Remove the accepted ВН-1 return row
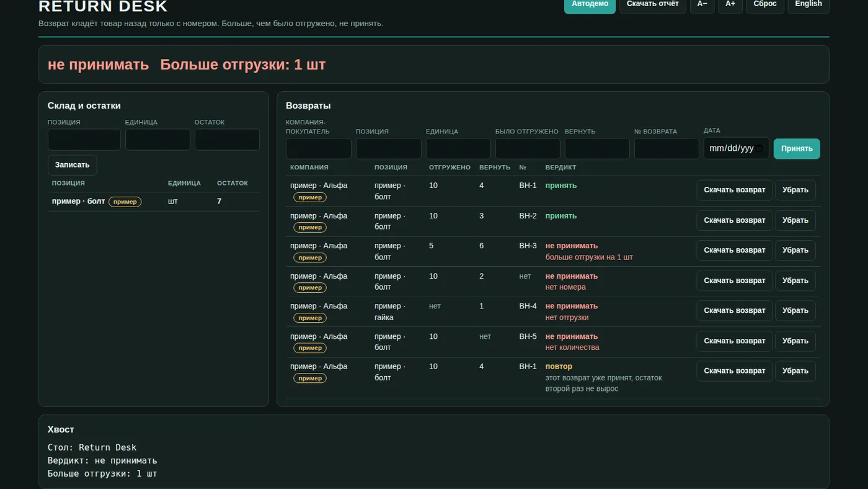 [795, 190]
